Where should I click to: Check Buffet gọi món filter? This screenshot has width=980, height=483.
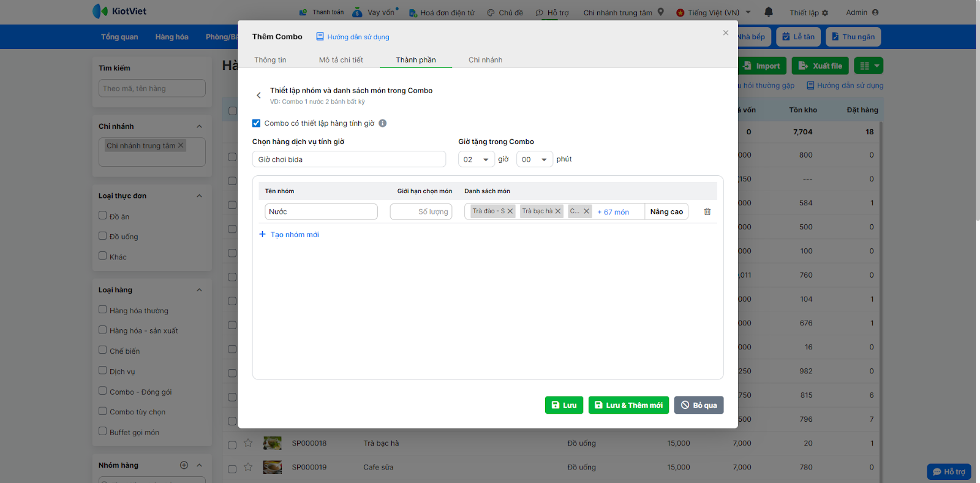(103, 432)
